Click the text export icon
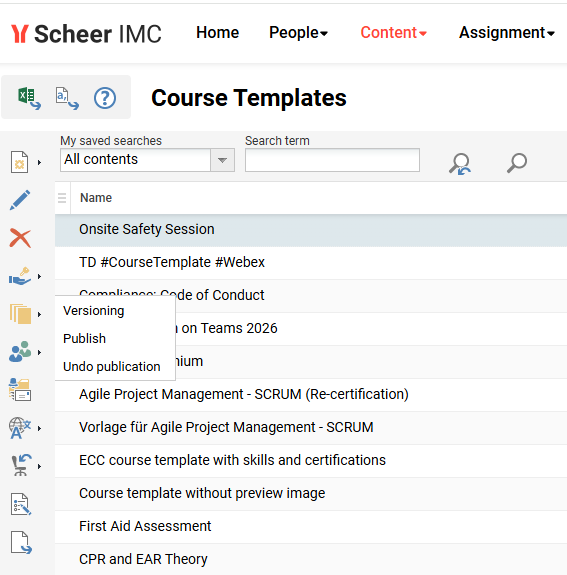 (x=67, y=98)
